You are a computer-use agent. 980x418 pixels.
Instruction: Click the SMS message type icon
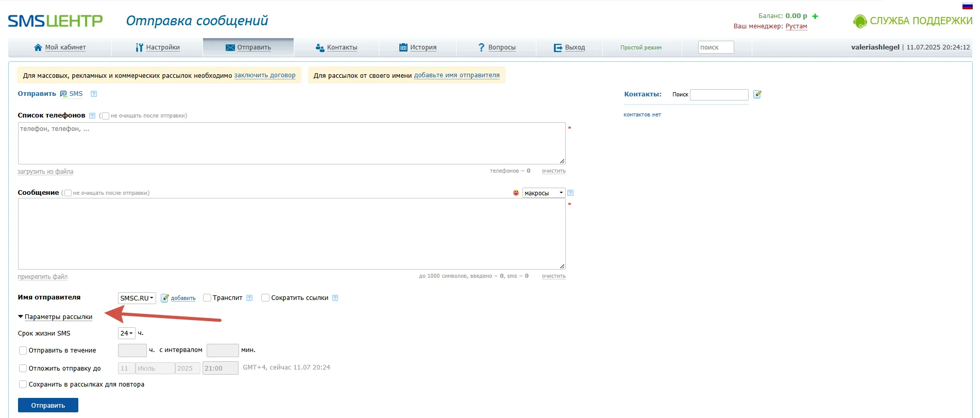(x=63, y=94)
